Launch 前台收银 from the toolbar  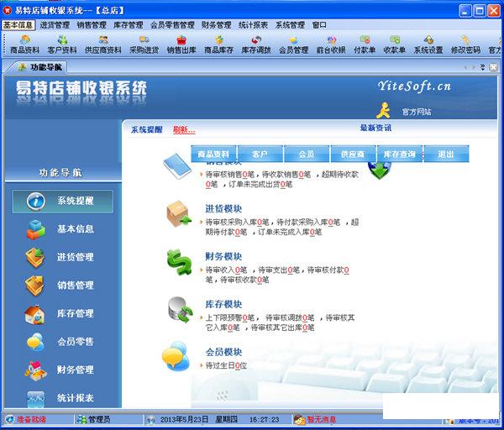(x=331, y=45)
